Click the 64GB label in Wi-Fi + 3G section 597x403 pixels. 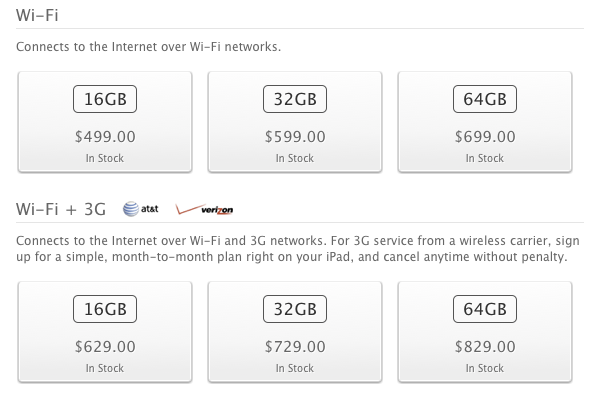tap(485, 309)
